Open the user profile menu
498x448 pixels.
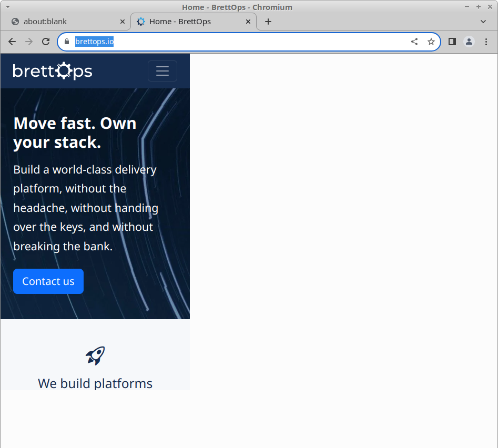click(x=469, y=42)
